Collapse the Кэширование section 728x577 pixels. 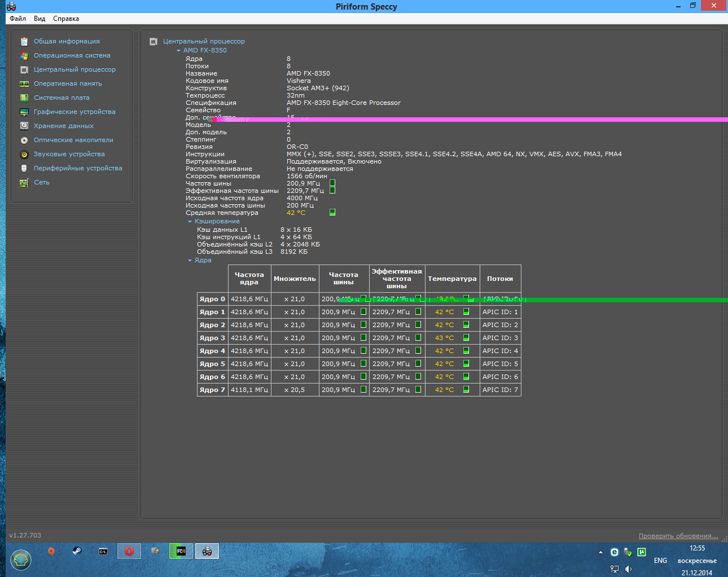pyautogui.click(x=190, y=222)
